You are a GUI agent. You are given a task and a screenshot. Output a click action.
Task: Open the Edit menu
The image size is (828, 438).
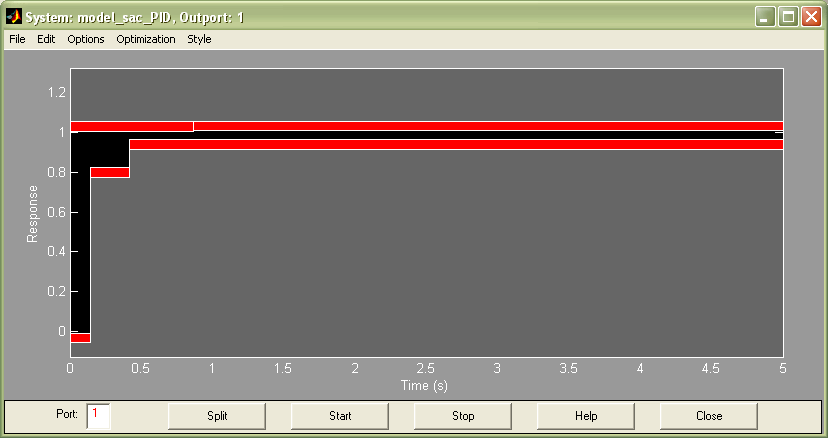click(46, 39)
